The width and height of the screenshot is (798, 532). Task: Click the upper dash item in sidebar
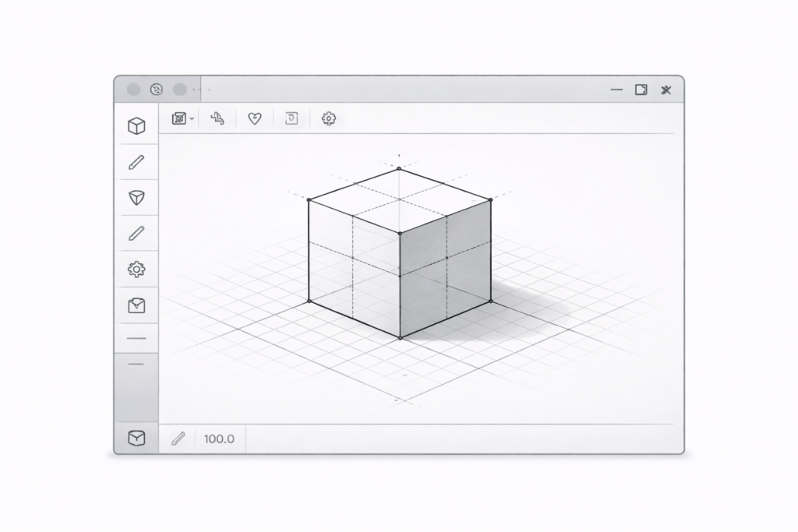coord(136,339)
